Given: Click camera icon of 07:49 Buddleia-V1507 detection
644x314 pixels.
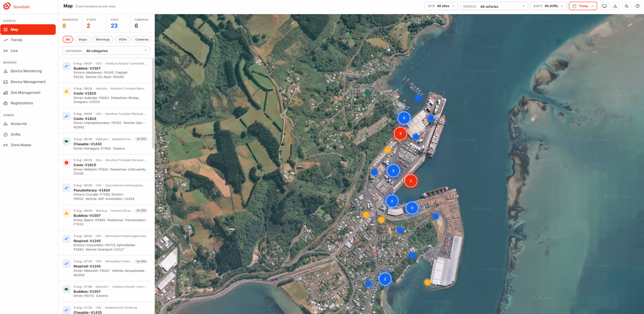Looking at the screenshot, I should [x=67, y=289].
